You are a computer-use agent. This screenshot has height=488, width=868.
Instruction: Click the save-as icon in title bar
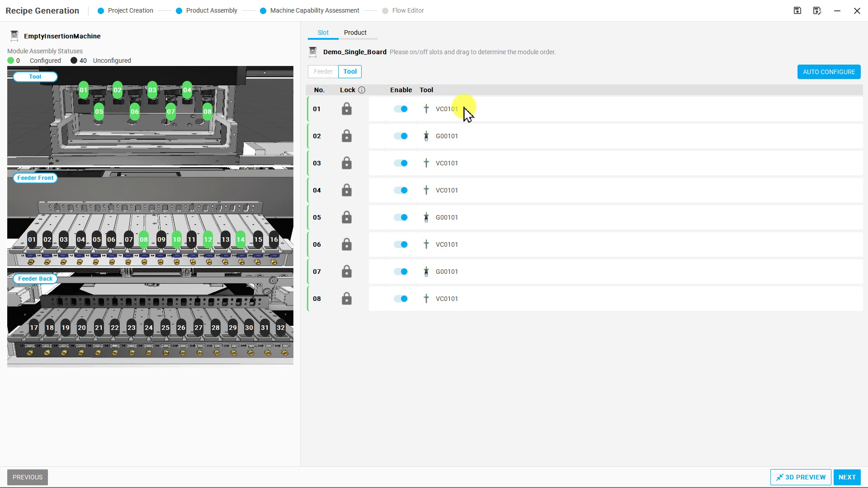click(817, 10)
